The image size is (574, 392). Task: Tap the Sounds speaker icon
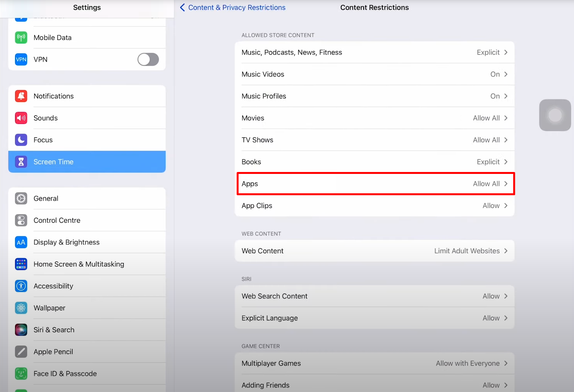(21, 118)
